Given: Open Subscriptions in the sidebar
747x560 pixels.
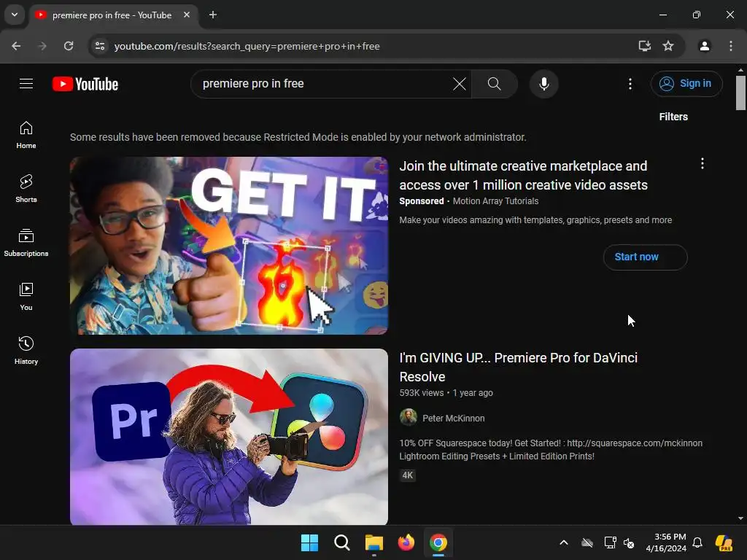Looking at the screenshot, I should tap(26, 242).
